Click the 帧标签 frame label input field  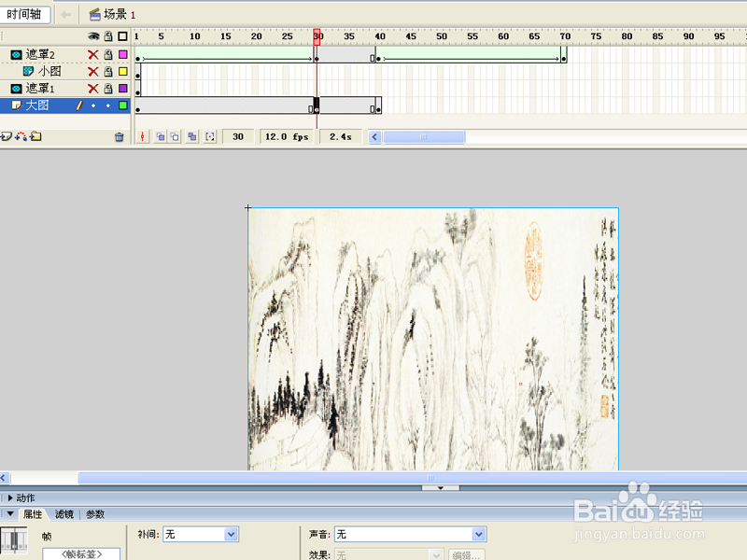(x=81, y=554)
